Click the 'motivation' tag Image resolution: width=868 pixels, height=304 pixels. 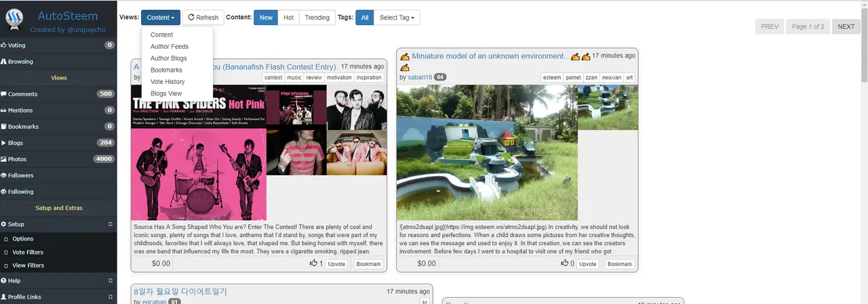pos(339,77)
